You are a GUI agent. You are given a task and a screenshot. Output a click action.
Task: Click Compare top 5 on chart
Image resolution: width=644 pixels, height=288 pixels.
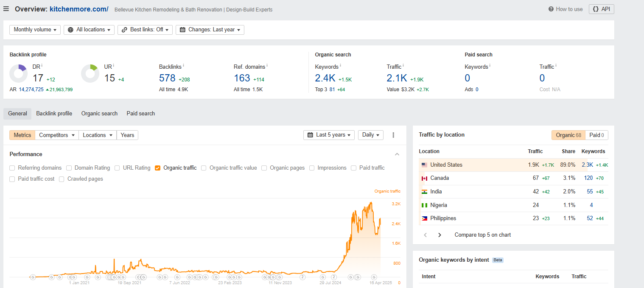tap(483, 235)
